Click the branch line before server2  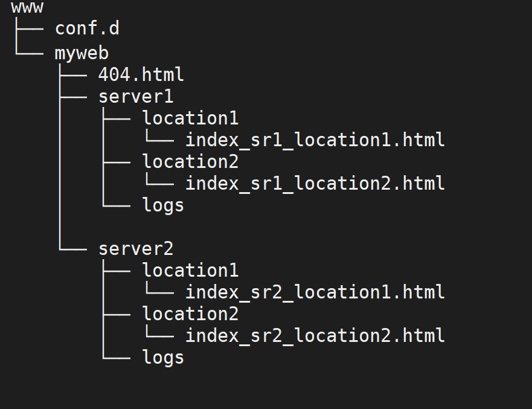[x=72, y=250]
